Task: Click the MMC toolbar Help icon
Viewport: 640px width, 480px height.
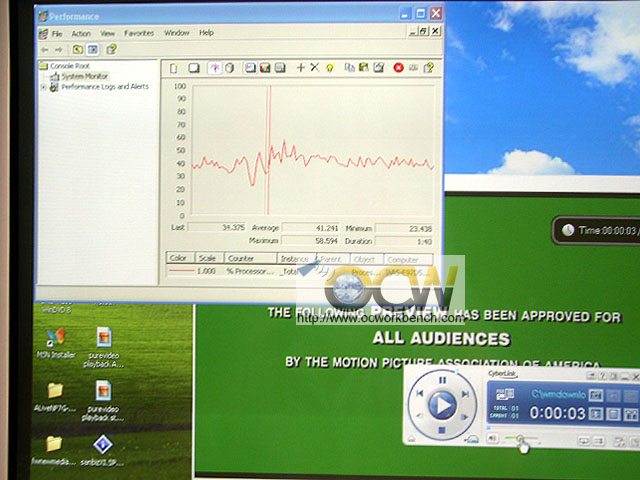Action: pos(111,49)
